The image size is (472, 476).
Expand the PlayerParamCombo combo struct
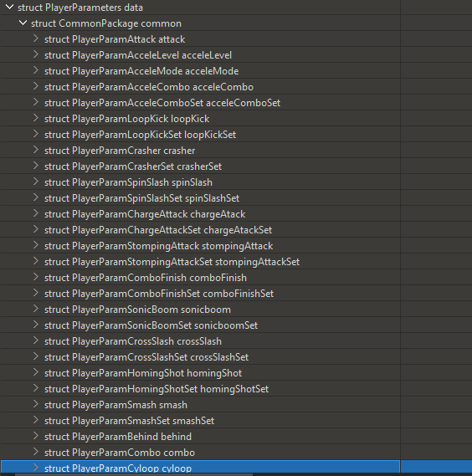pos(36,452)
